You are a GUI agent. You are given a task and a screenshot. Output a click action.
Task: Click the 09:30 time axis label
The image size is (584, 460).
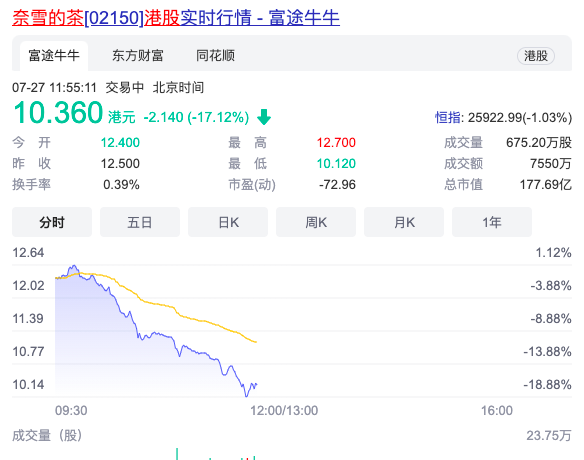71,410
